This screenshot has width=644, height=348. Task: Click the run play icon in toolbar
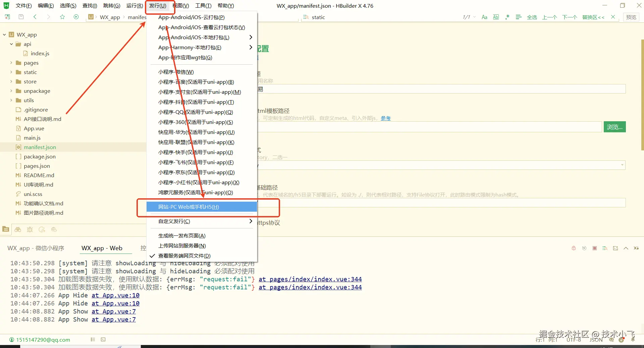coord(76,17)
